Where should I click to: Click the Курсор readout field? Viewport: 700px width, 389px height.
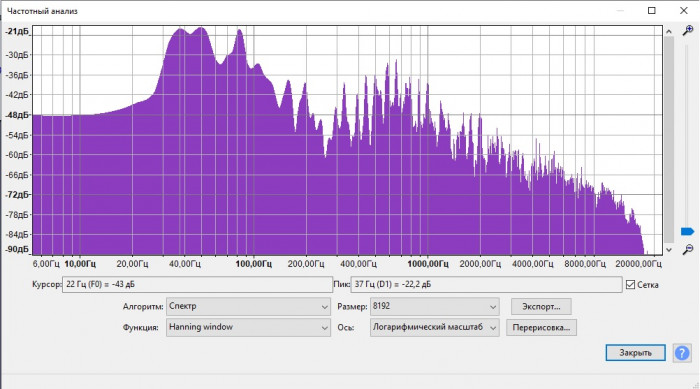197,284
